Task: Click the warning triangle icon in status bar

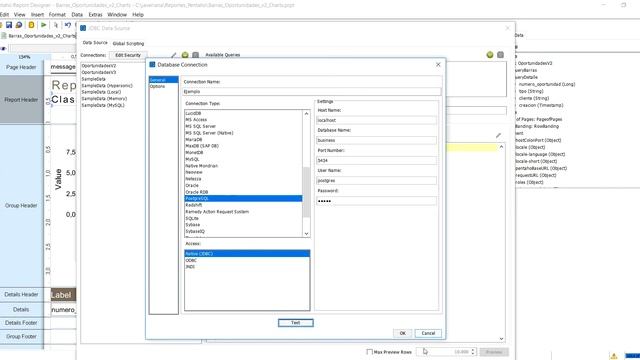Action: (x=613, y=356)
